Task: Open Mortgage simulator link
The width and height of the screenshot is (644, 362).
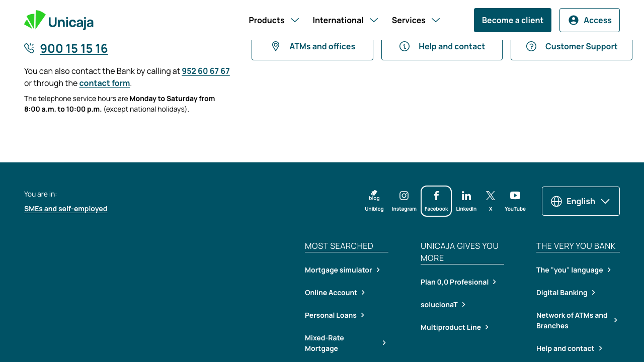Action: pyautogui.click(x=343, y=270)
